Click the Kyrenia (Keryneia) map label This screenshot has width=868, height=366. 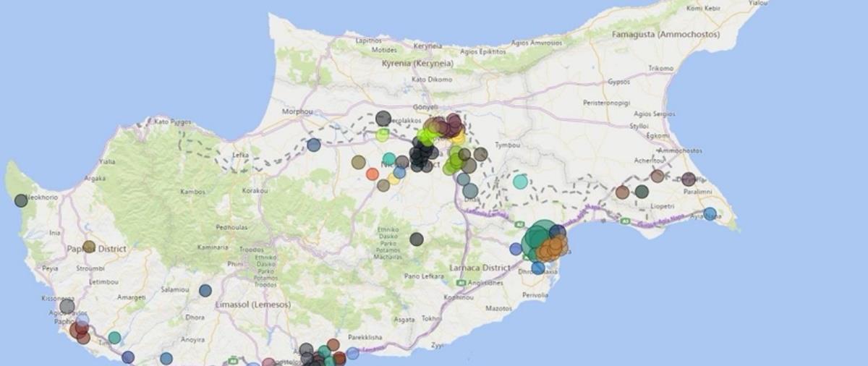(417, 64)
